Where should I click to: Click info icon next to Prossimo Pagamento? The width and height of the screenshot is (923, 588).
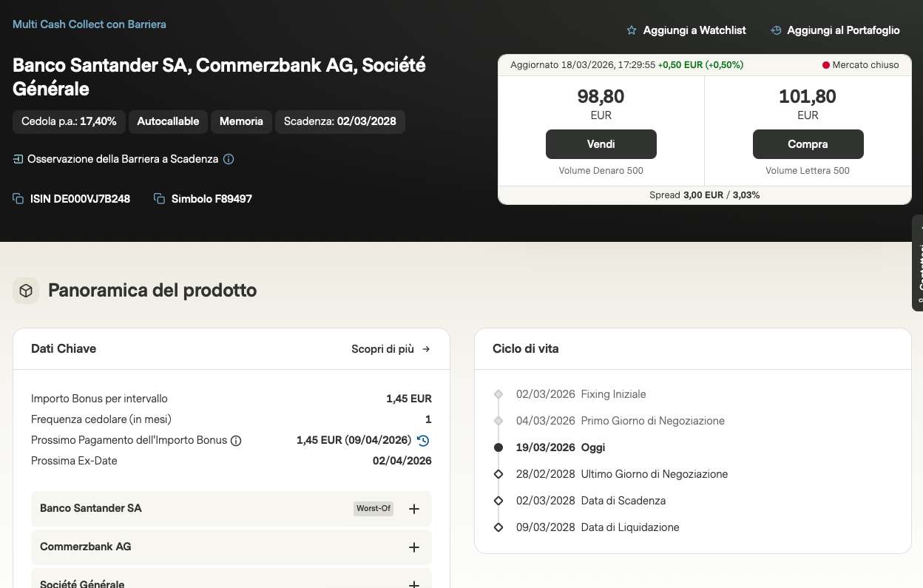click(x=236, y=441)
